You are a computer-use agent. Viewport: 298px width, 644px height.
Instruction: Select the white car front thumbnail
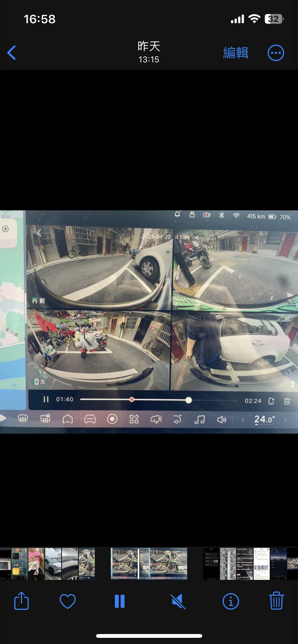coord(53,564)
